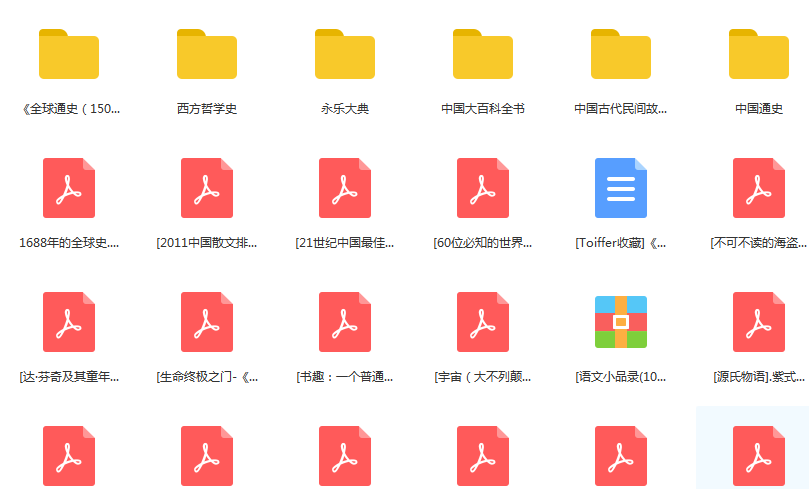Click the file name [不可不读的海盗...
Screen dimensions: 809x489
pos(759,243)
